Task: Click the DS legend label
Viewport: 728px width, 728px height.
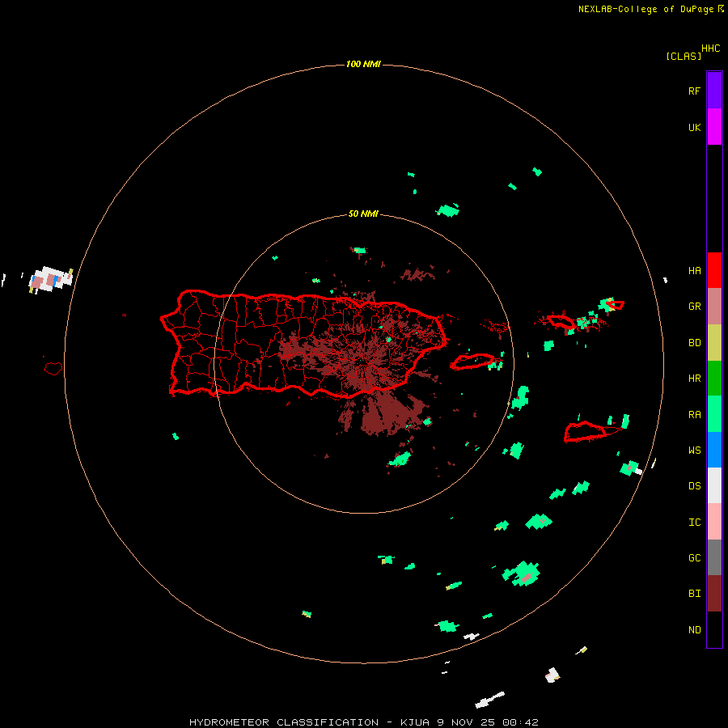Action: point(694,486)
